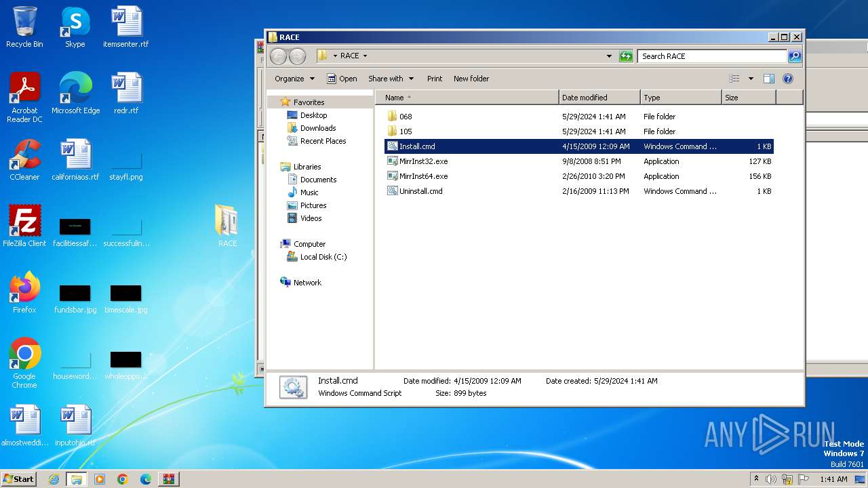Open Recent Places link

coord(323,141)
